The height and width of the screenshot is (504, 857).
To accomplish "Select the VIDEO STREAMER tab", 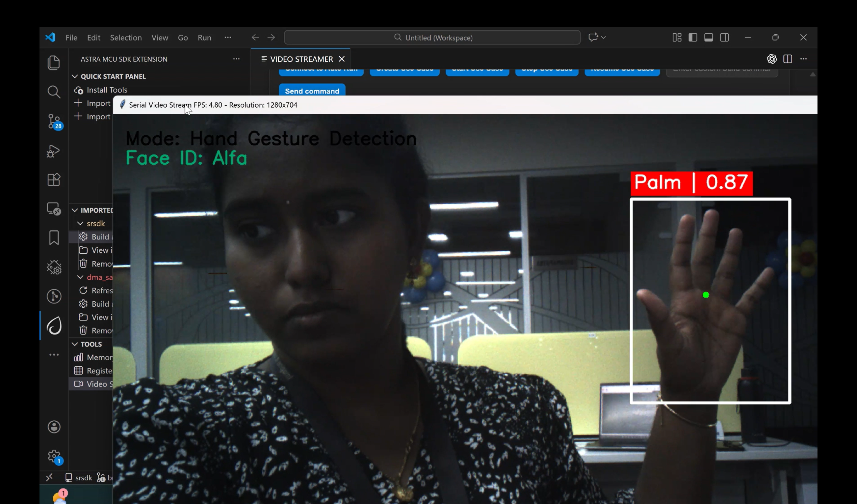I will (301, 59).
